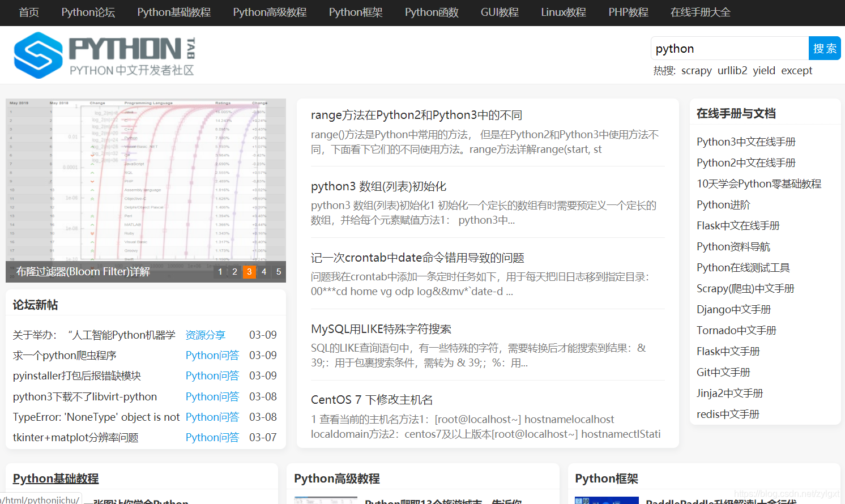Select carousel slide number 1
This screenshot has width=845, height=504.
(x=220, y=272)
